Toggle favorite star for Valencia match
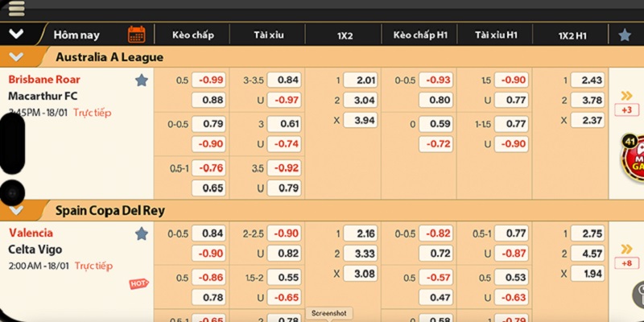 click(142, 233)
